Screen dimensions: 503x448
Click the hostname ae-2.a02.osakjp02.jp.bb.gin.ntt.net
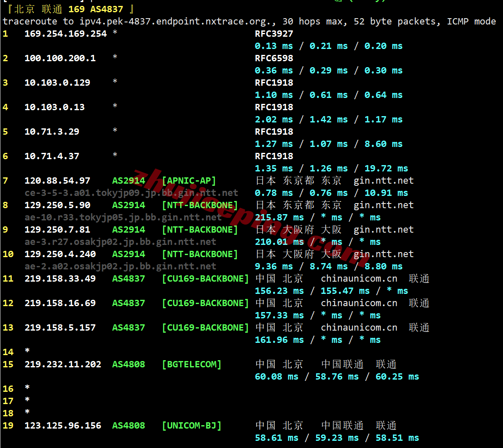coord(120,266)
